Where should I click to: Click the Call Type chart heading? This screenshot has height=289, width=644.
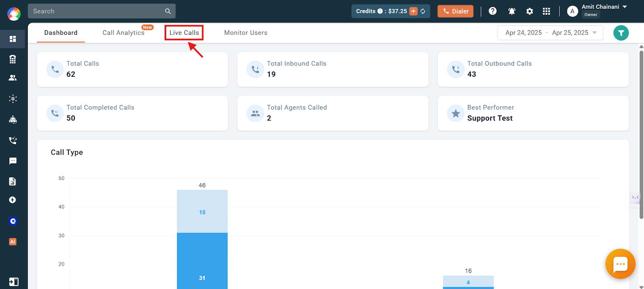67,152
